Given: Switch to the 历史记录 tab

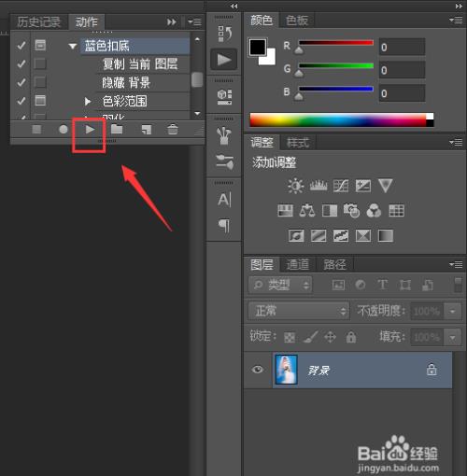Looking at the screenshot, I should [39, 22].
